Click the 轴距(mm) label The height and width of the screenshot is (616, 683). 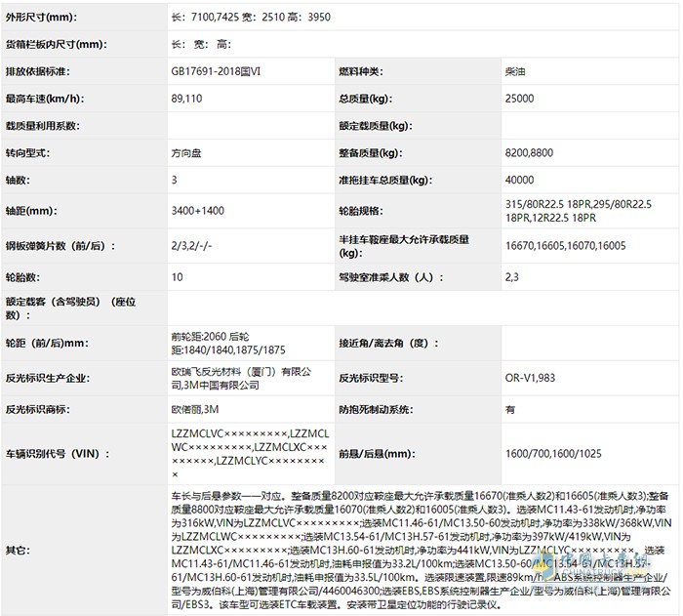pyautogui.click(x=31, y=211)
